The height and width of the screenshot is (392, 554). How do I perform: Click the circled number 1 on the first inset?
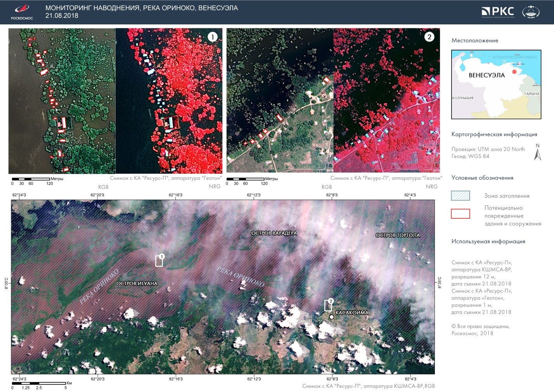[x=212, y=37]
